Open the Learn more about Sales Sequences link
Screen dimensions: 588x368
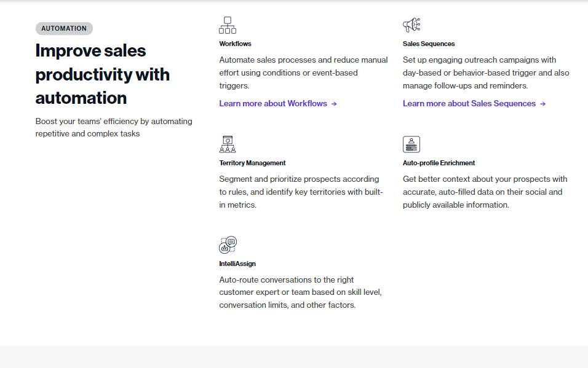coord(469,103)
